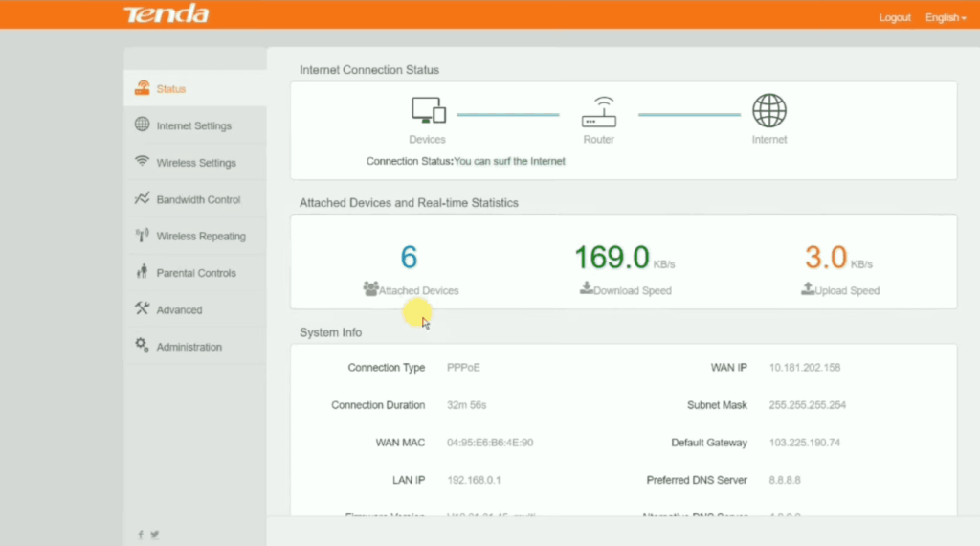Click the Advanced tools icon
Viewport: 980px width, 546px height.
(x=142, y=309)
